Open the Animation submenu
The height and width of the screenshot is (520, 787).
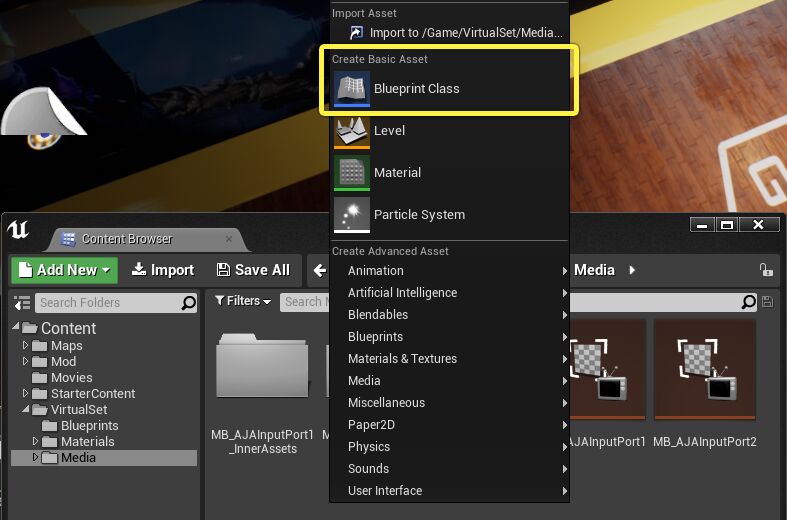pos(449,271)
